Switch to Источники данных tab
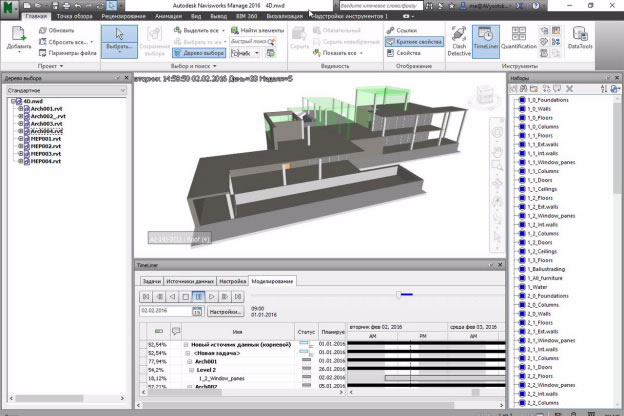The image size is (624, 416). (x=190, y=281)
